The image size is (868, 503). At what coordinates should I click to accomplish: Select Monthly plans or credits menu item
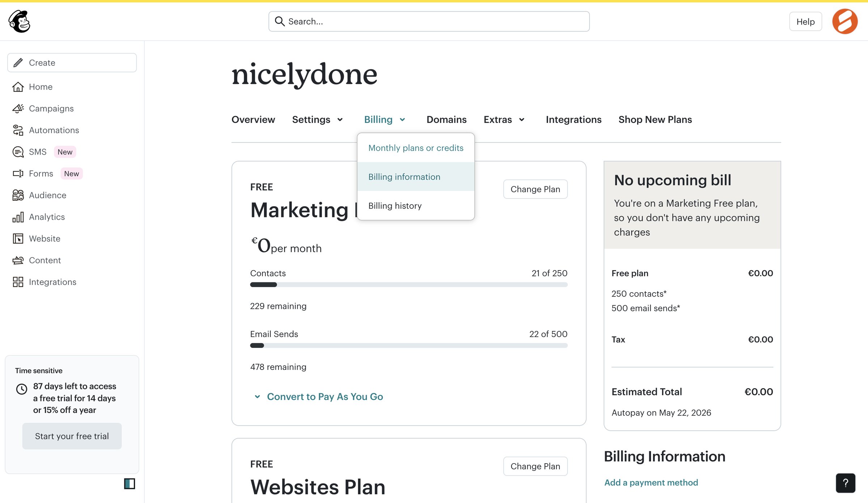coord(416,148)
